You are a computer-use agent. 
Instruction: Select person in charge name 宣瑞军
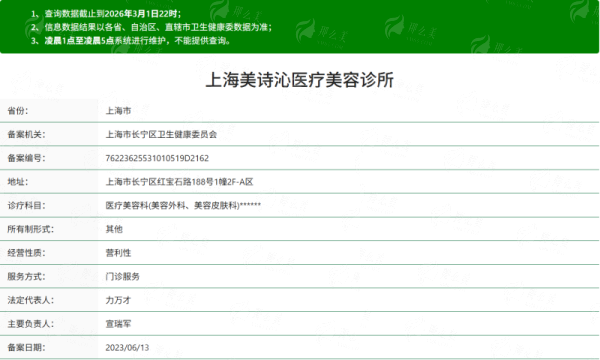(x=118, y=324)
